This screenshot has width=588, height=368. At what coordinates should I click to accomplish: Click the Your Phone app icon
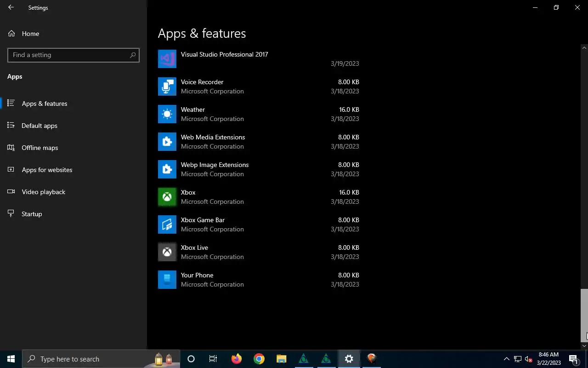[x=167, y=280]
